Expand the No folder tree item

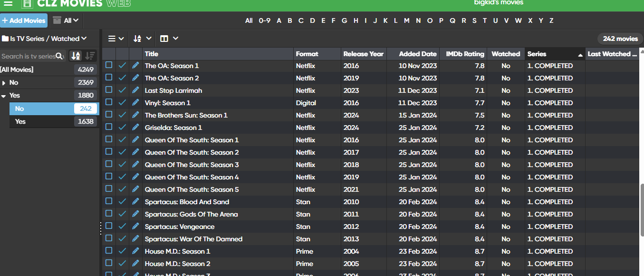(4, 83)
